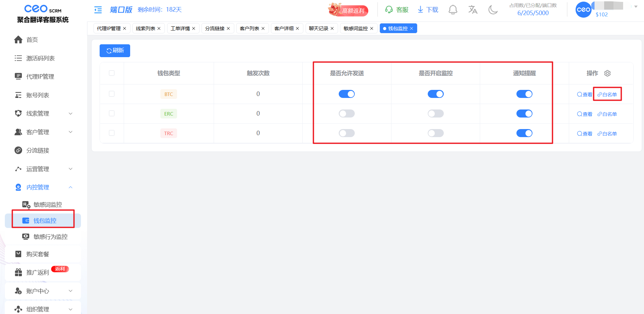
Task: View BTC wallet with 查看
Action: coord(585,94)
